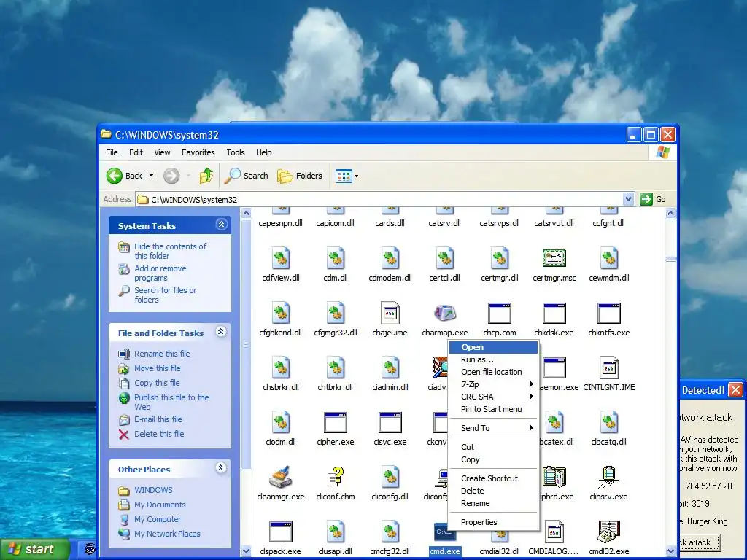
Task: Click the Go button
Action: click(654, 199)
